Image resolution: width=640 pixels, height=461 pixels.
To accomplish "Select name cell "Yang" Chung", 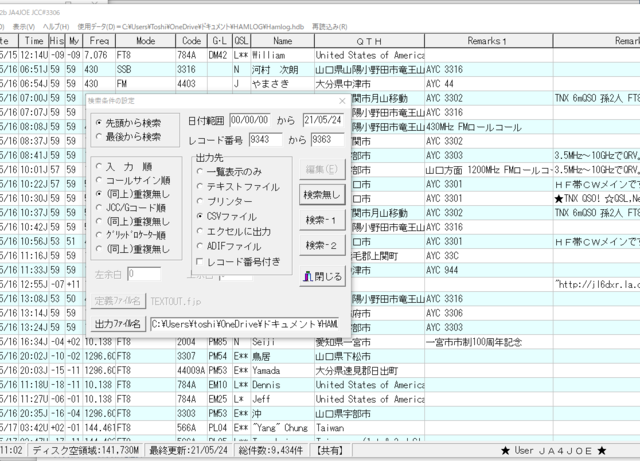I will [280, 428].
